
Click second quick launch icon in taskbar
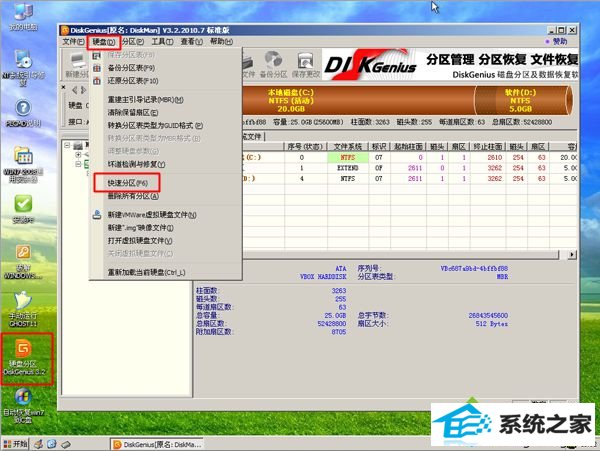tap(52, 444)
